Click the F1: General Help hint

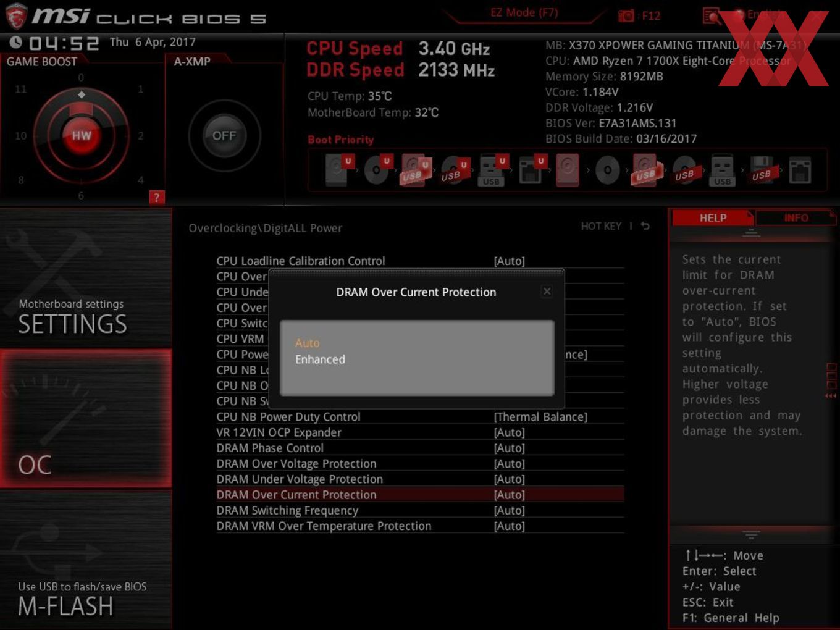point(731,618)
